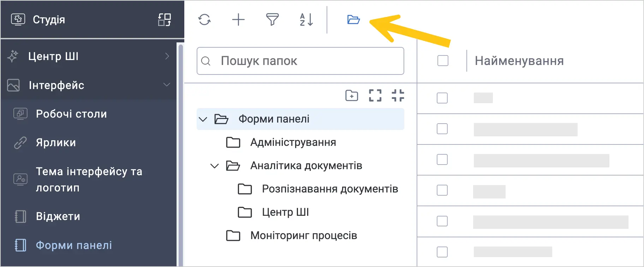This screenshot has height=267, width=644.
Task: Check the first table row checkbox
Action: pyautogui.click(x=442, y=98)
